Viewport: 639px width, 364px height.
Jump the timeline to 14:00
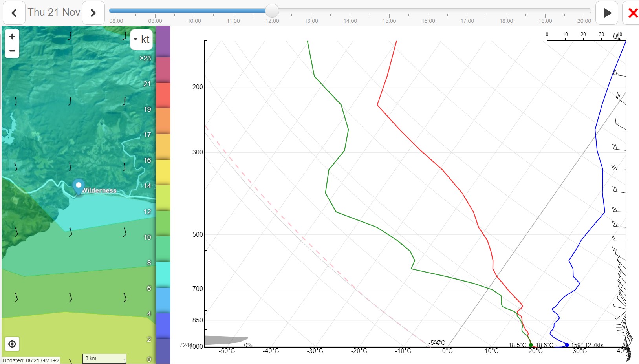(350, 21)
